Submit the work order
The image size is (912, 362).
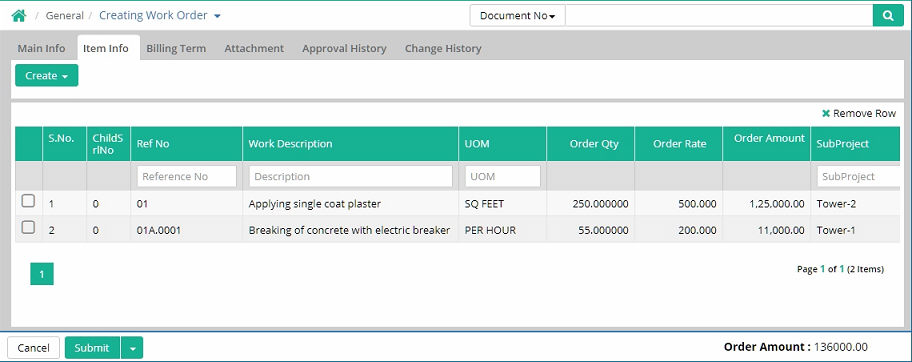[x=92, y=348]
